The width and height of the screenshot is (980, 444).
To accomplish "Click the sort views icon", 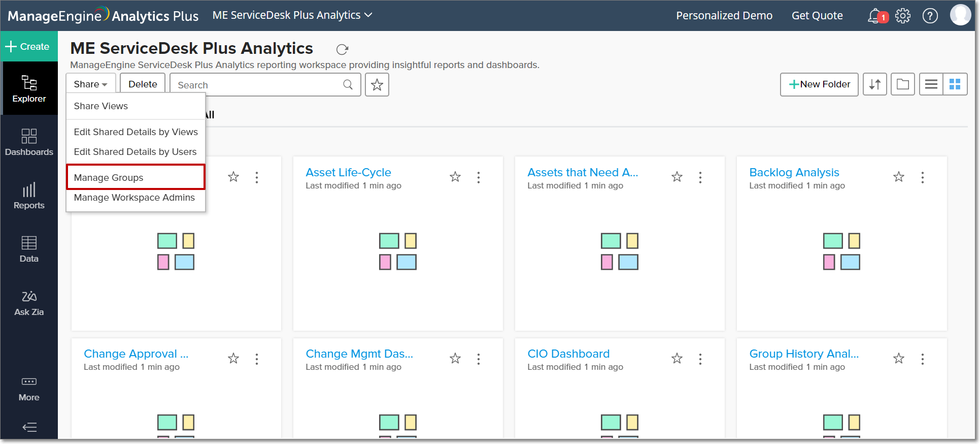I will point(875,84).
